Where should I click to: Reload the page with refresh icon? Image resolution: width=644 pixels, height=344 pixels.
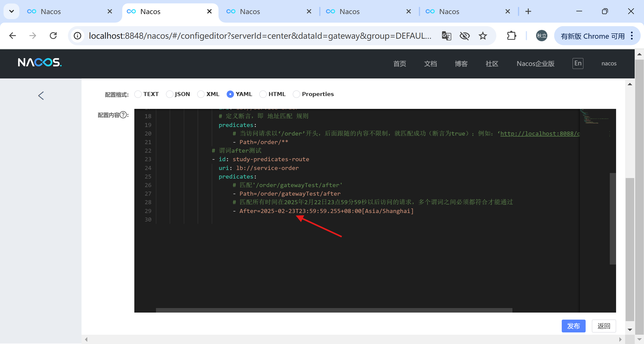[53, 36]
